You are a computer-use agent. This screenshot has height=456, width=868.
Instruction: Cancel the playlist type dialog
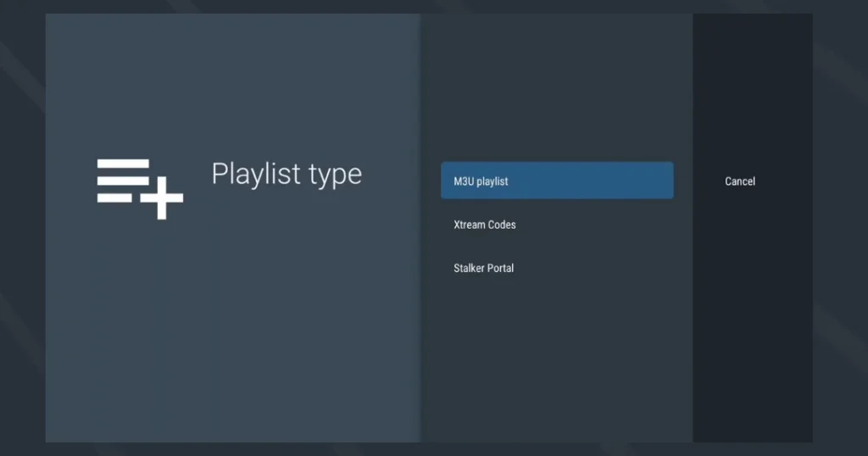pyautogui.click(x=739, y=181)
